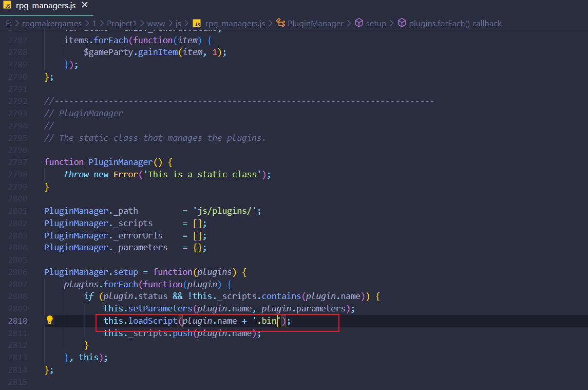Click the setup method cube icon in breadcrumbs
The height and width of the screenshot is (390, 588).
(x=358, y=23)
